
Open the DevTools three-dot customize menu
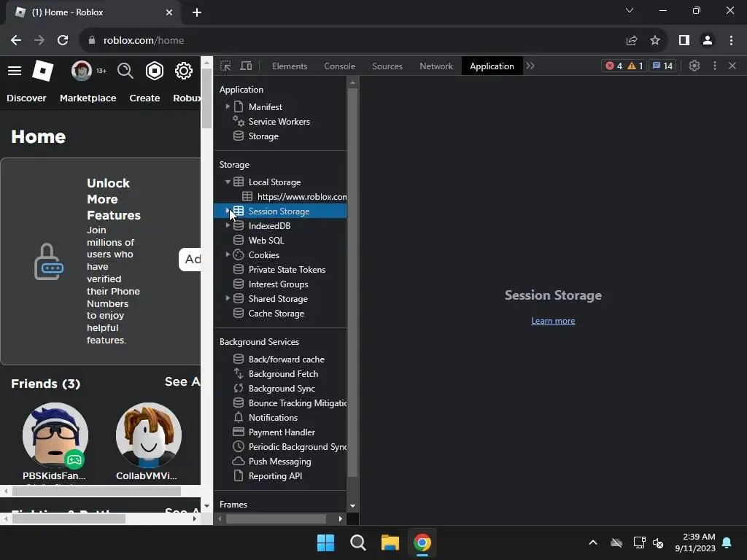coord(715,66)
